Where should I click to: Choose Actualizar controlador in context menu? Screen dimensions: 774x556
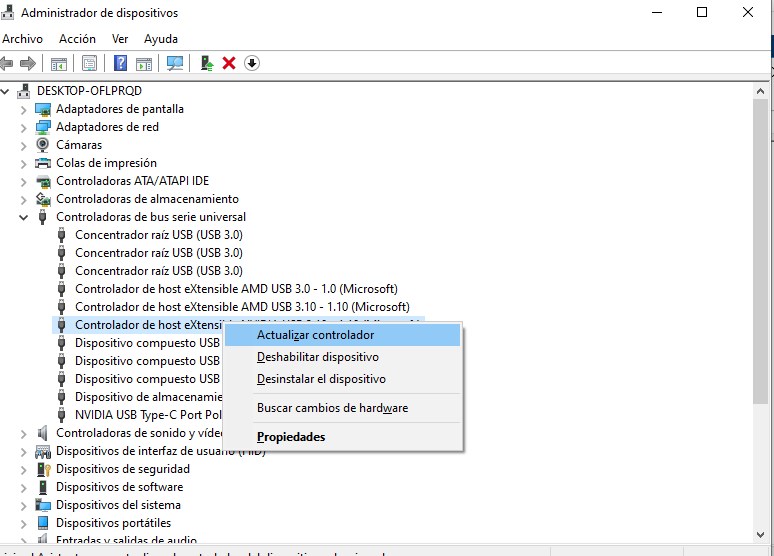tap(343, 335)
